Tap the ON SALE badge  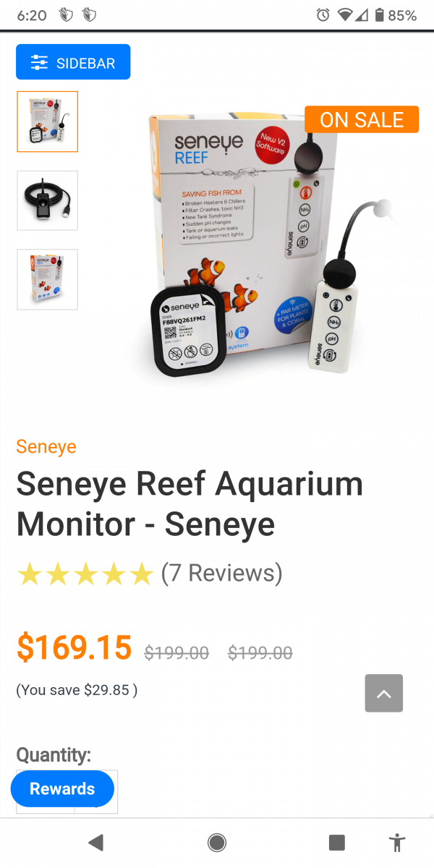click(x=362, y=119)
